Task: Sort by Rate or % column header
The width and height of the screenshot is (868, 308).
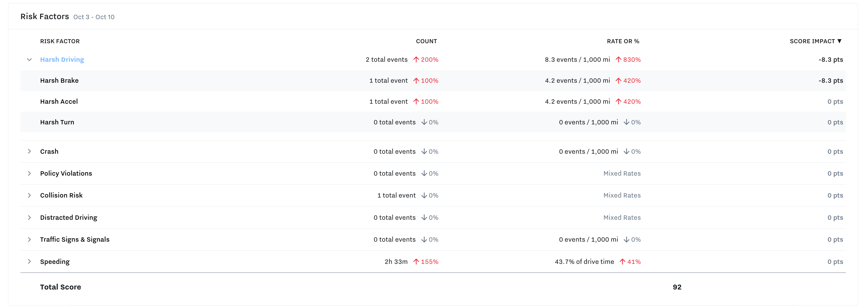Action: click(x=623, y=41)
